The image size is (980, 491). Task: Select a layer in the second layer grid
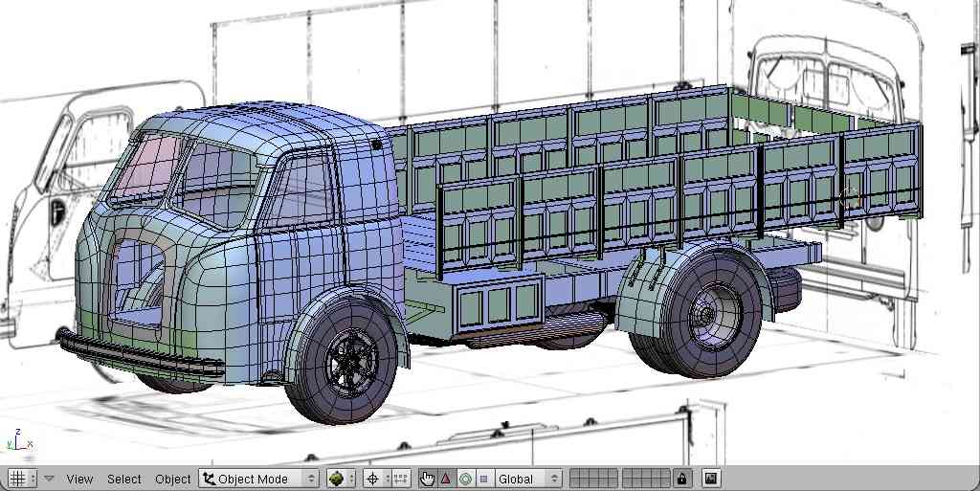(x=646, y=480)
